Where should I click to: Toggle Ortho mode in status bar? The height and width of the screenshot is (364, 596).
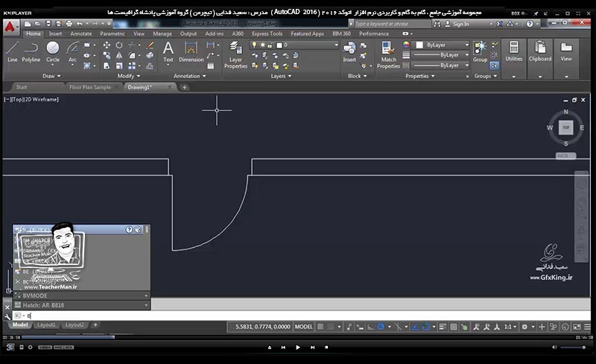point(370,327)
